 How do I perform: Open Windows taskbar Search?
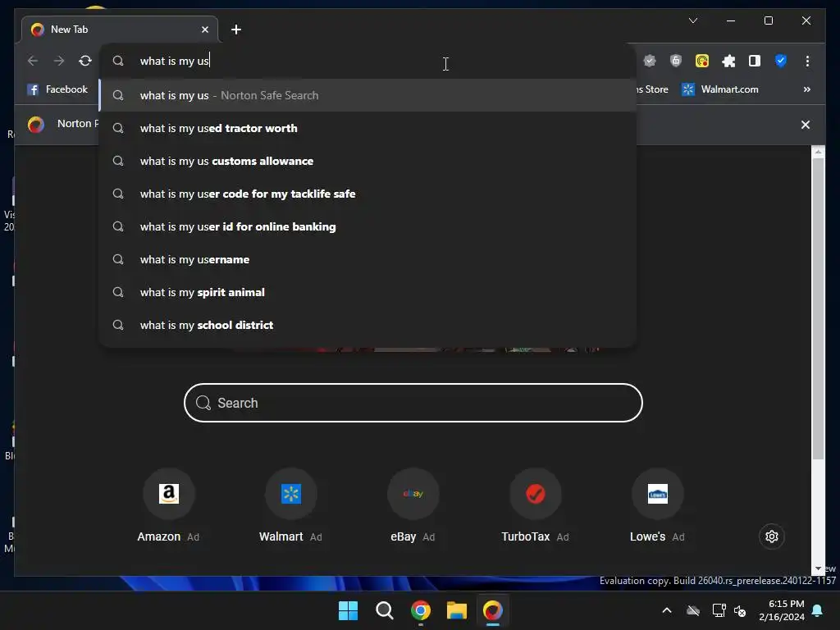pos(384,610)
